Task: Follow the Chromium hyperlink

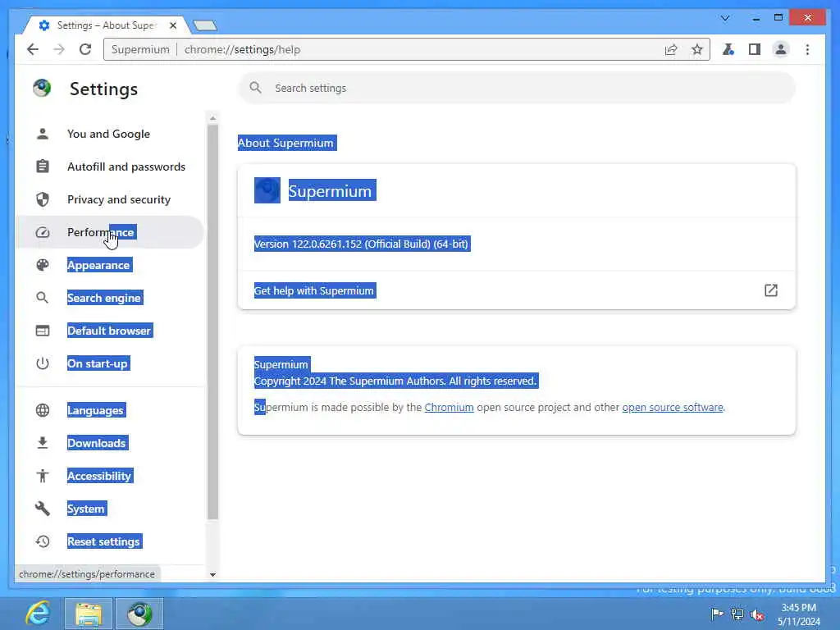Action: coord(449,407)
